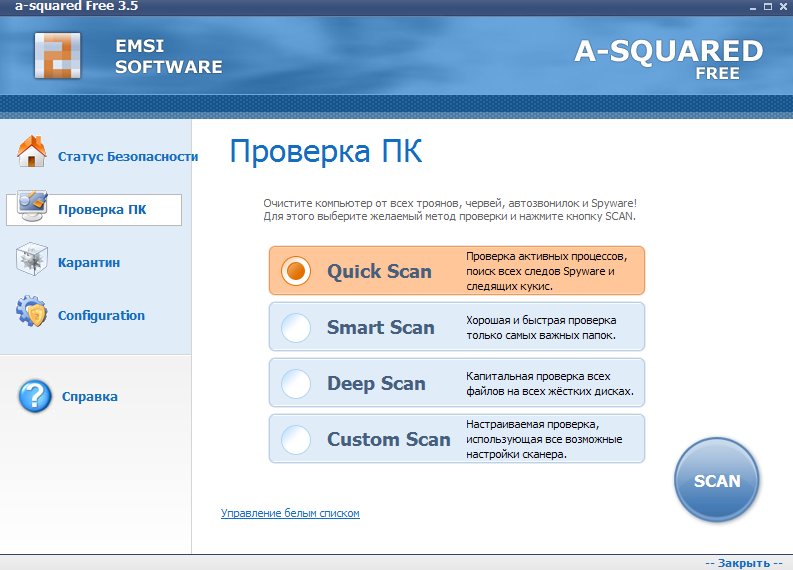Select the Quick Scan radio button

(296, 271)
